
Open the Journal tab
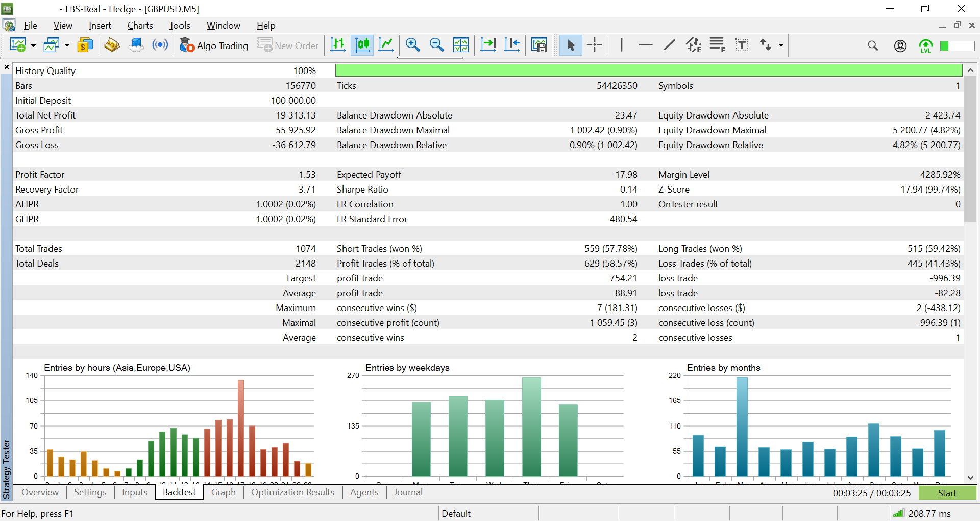point(408,492)
